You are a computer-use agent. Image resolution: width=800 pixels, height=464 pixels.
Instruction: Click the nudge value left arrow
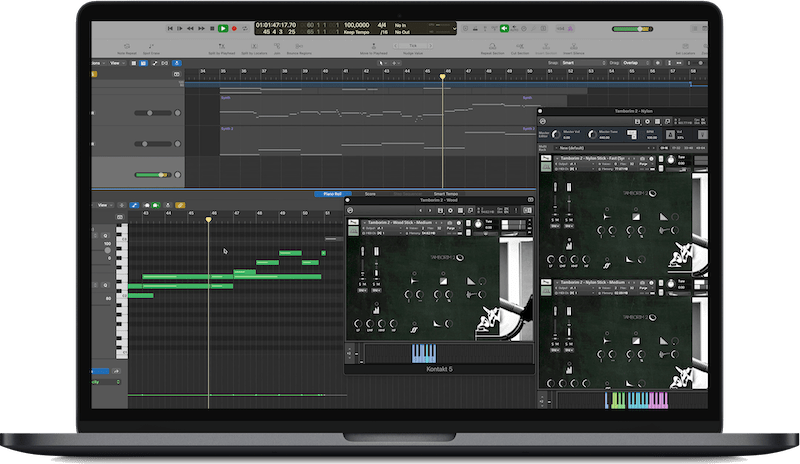[x=396, y=46]
